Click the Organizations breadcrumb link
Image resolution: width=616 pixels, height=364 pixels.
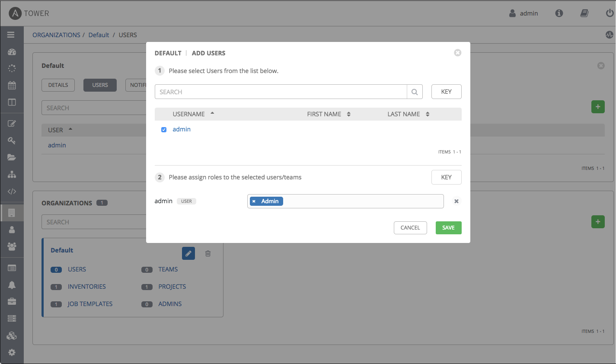point(56,35)
